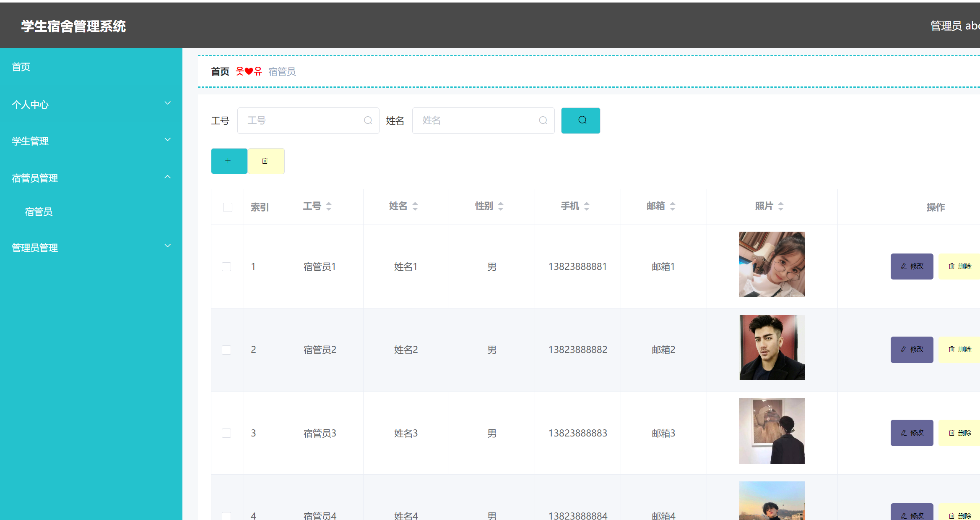Tick the header select-all checkbox
This screenshot has height=520, width=980.
click(228, 207)
